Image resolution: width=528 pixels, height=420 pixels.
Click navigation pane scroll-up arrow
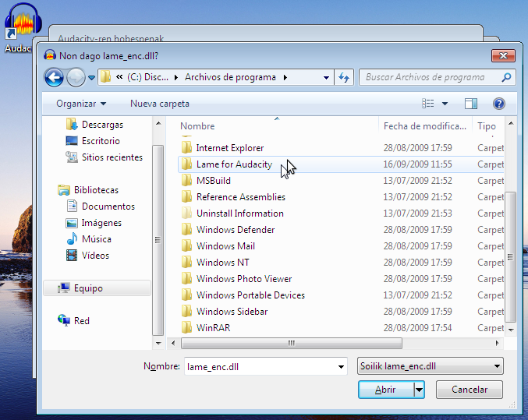pyautogui.click(x=158, y=124)
